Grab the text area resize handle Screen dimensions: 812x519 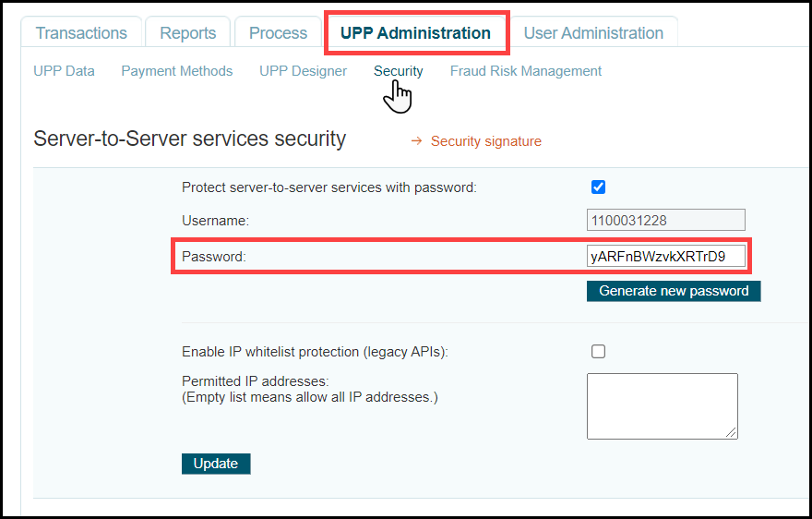tap(733, 433)
